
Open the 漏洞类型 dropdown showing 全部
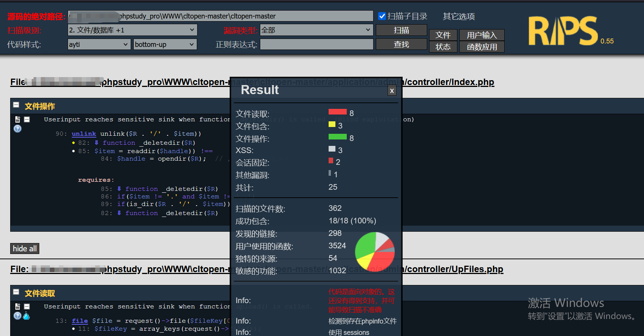click(x=316, y=30)
